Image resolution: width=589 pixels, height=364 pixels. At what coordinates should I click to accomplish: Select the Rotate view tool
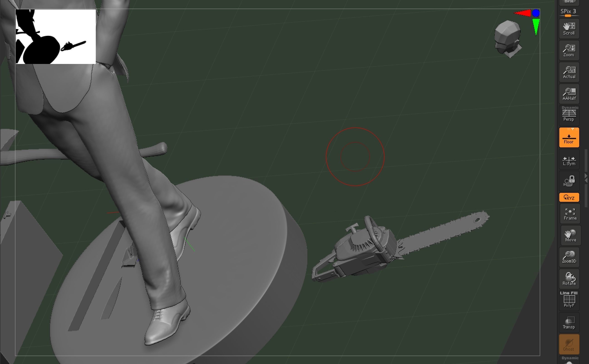coord(569,279)
